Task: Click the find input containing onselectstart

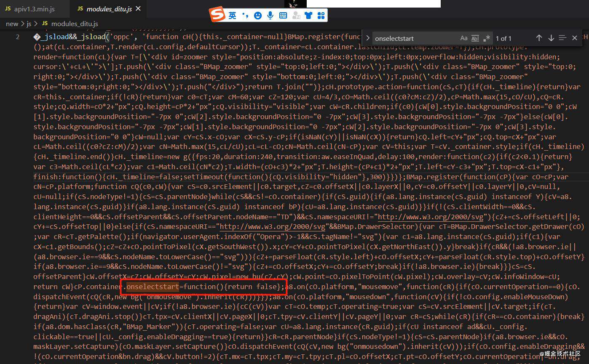Action: (415, 38)
